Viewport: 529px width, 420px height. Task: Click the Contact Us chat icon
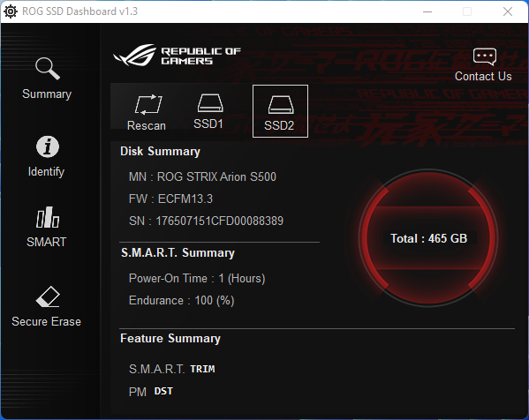485,56
